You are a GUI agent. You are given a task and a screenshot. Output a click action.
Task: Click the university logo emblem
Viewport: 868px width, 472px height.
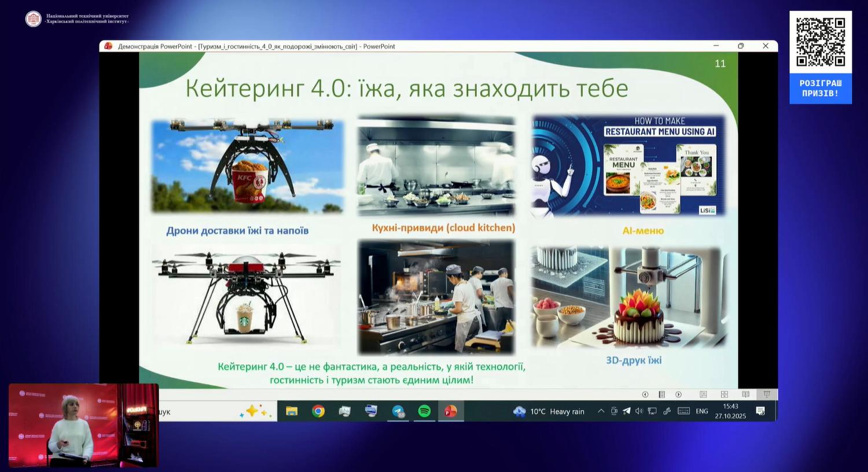[x=34, y=19]
